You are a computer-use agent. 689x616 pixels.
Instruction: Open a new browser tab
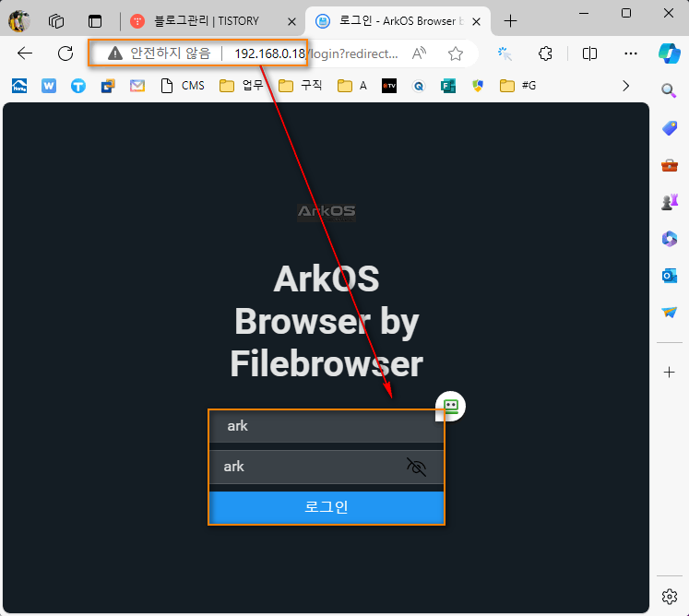(510, 20)
